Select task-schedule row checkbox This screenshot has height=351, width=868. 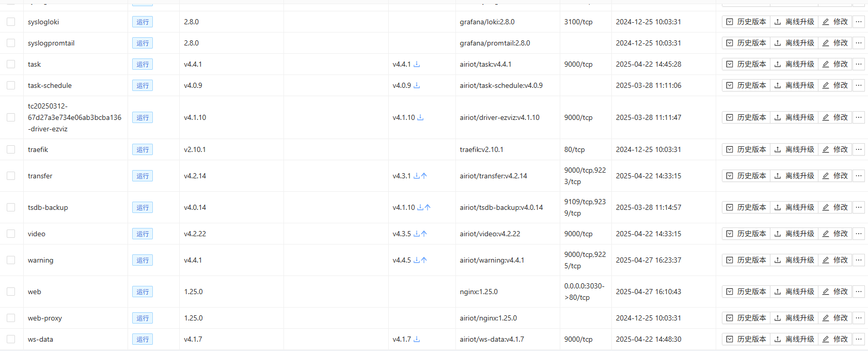[x=11, y=85]
